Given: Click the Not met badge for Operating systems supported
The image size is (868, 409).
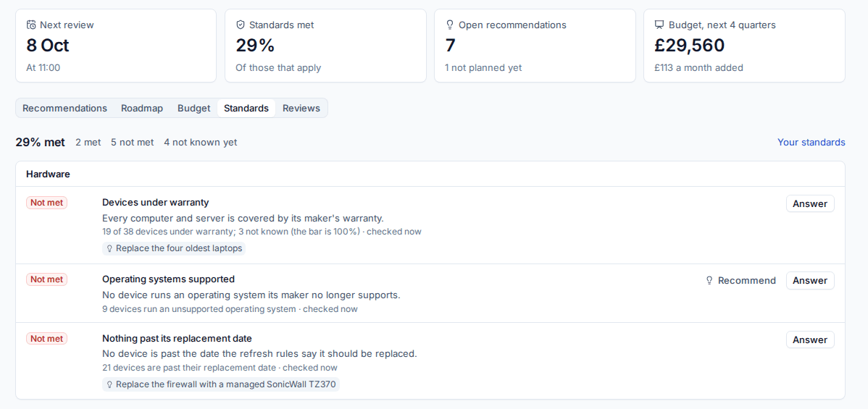Looking at the screenshot, I should pyautogui.click(x=46, y=279).
